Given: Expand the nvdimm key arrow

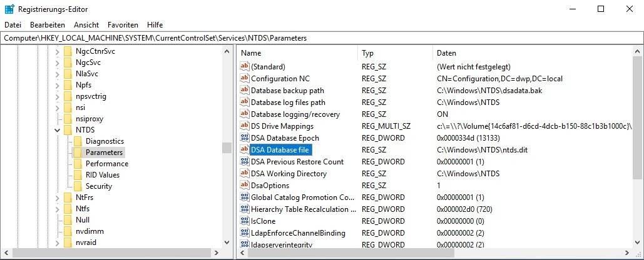Looking at the screenshot, I should 58,231.
